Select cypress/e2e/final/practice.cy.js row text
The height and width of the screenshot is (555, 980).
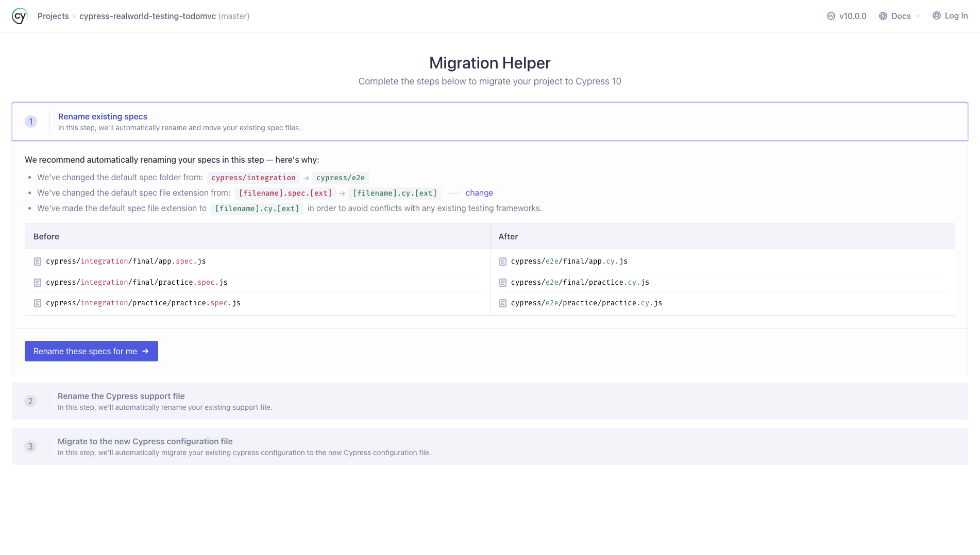coord(580,282)
